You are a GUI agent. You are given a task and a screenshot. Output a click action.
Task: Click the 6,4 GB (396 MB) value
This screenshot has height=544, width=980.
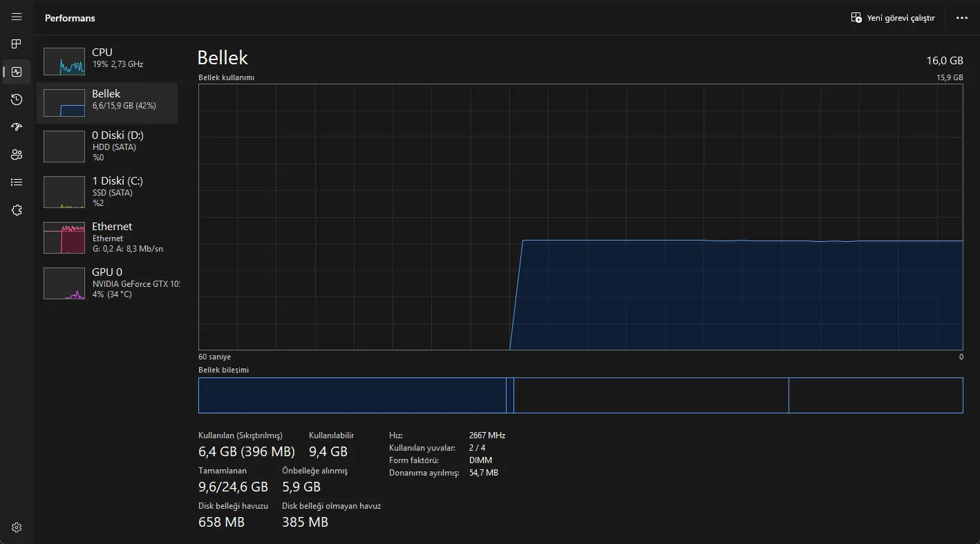pyautogui.click(x=247, y=451)
